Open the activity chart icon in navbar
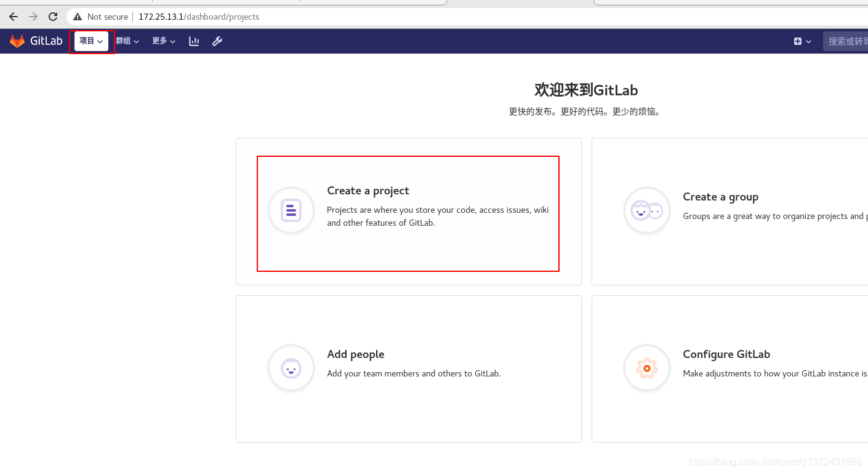 coord(194,41)
